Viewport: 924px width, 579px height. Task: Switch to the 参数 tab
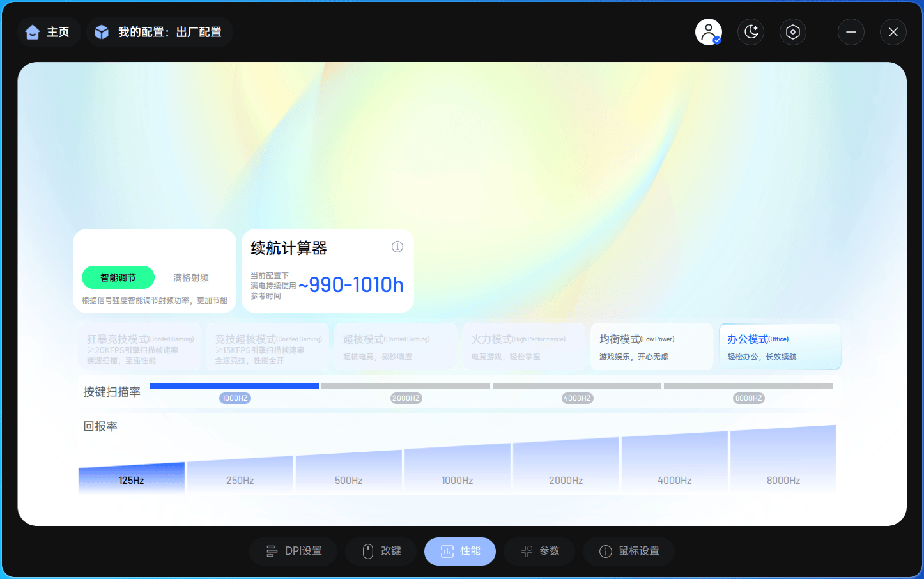[x=539, y=551]
